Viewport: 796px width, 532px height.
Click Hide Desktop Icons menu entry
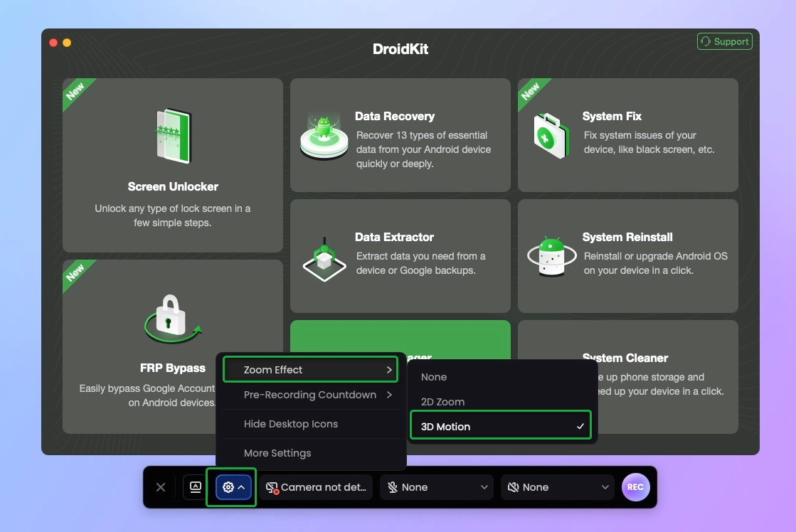pos(291,424)
